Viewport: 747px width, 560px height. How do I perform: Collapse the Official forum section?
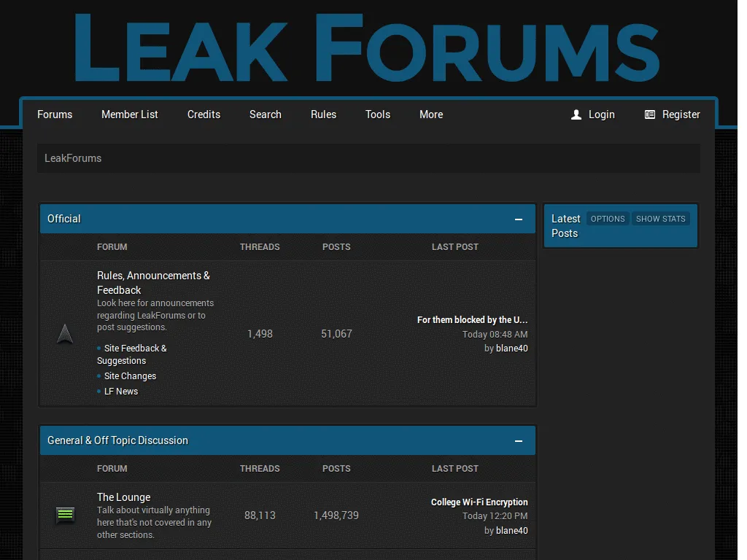click(x=519, y=219)
